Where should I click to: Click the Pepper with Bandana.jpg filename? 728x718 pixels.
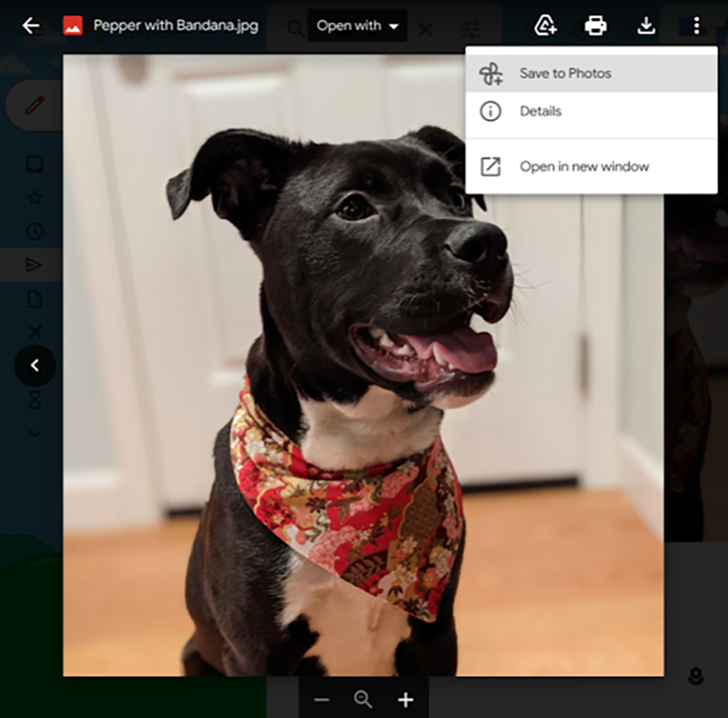pyautogui.click(x=176, y=25)
